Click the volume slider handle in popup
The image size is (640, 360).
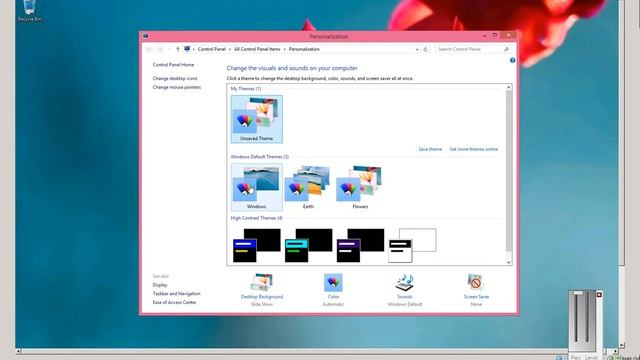(x=578, y=293)
